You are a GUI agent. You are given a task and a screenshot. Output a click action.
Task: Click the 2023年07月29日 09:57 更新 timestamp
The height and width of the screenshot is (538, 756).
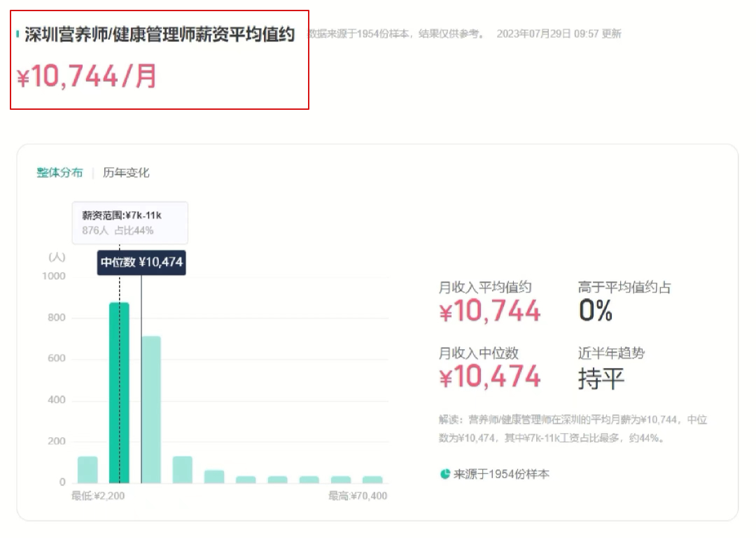point(559,34)
